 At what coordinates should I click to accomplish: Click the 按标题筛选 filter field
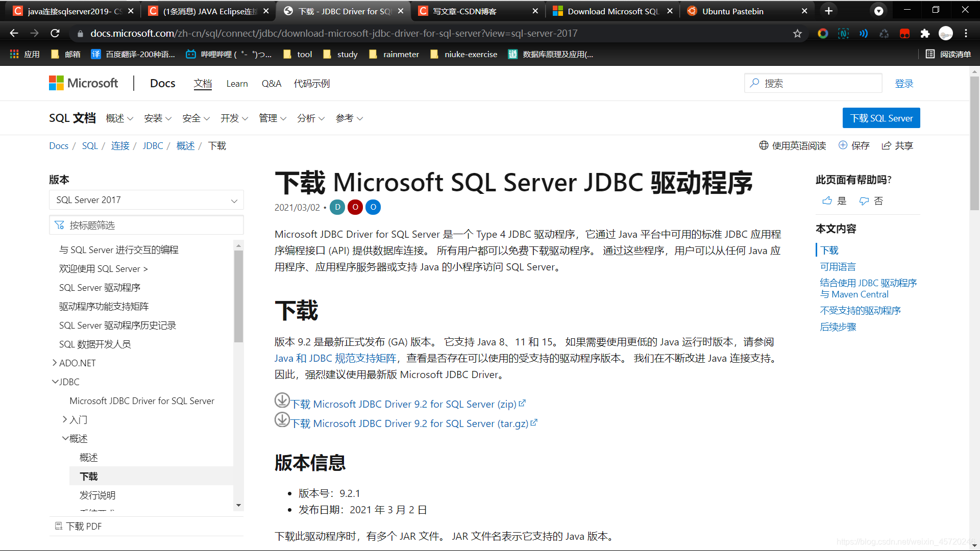[x=146, y=225]
